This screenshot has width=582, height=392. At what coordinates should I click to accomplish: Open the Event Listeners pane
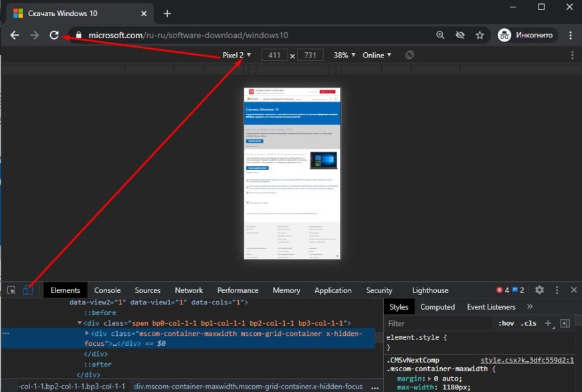(491, 307)
